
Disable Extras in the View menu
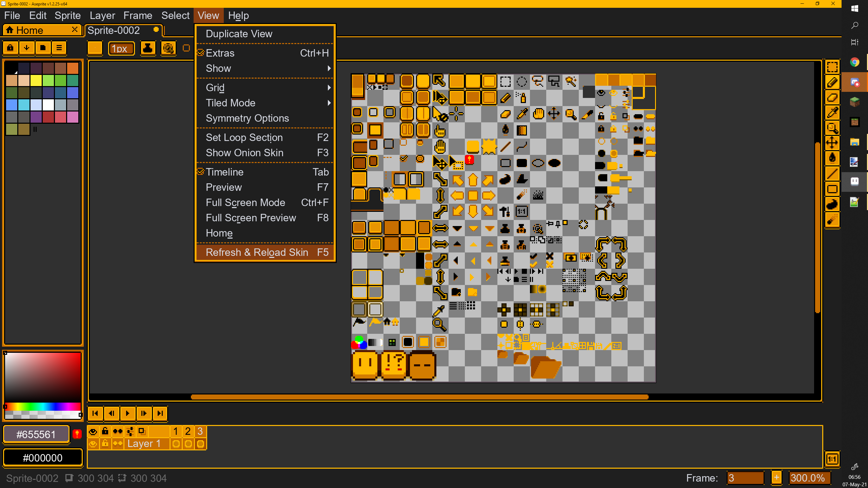coord(220,53)
